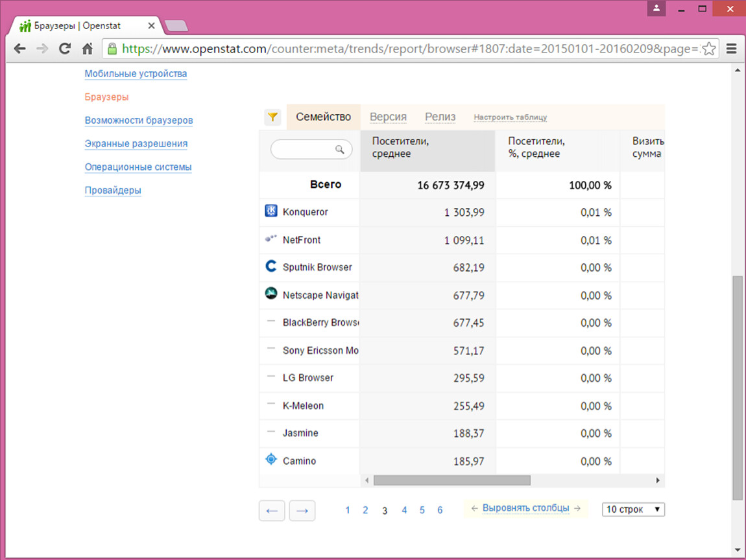
Task: Sort by Посетители, среднее column header
Action: click(x=427, y=151)
